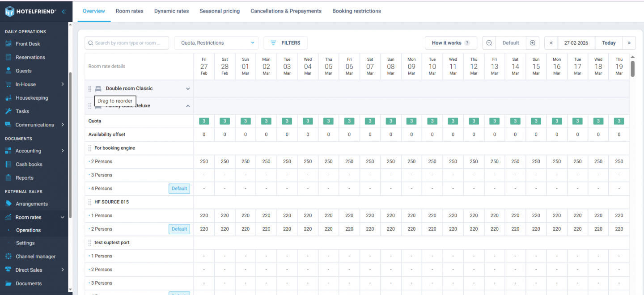Click the FILTERS funnel icon
This screenshot has width=644, height=295.
tap(273, 42)
